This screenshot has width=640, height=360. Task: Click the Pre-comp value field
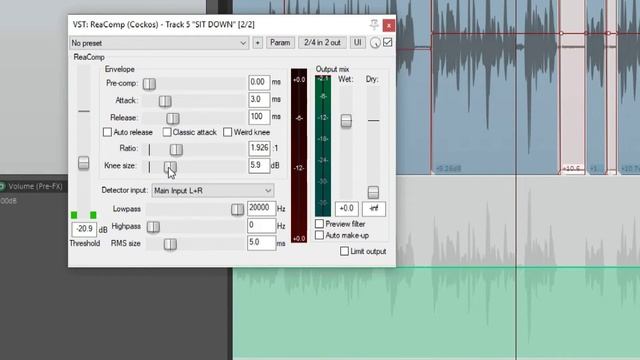(x=259, y=82)
